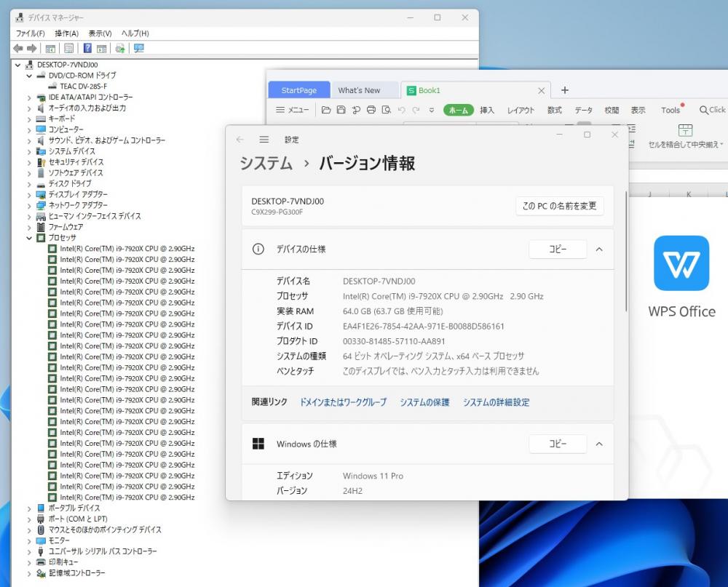Click the Windows logo beside Windows の仕様
Screen dimensions: 728x587
(258, 444)
